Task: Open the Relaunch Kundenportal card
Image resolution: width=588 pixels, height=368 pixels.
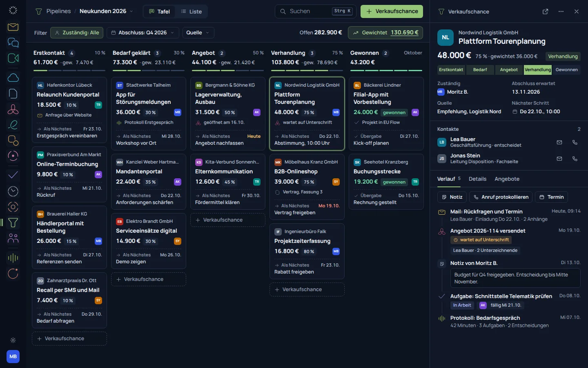Action: tap(69, 110)
